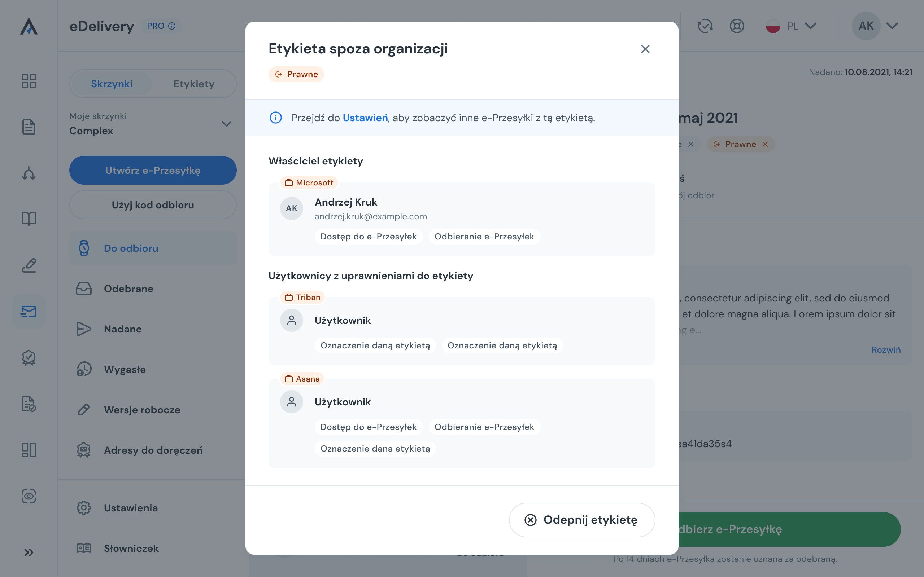Switch to the Etykiety tab
Screen dimensions: 924x577
click(194, 84)
